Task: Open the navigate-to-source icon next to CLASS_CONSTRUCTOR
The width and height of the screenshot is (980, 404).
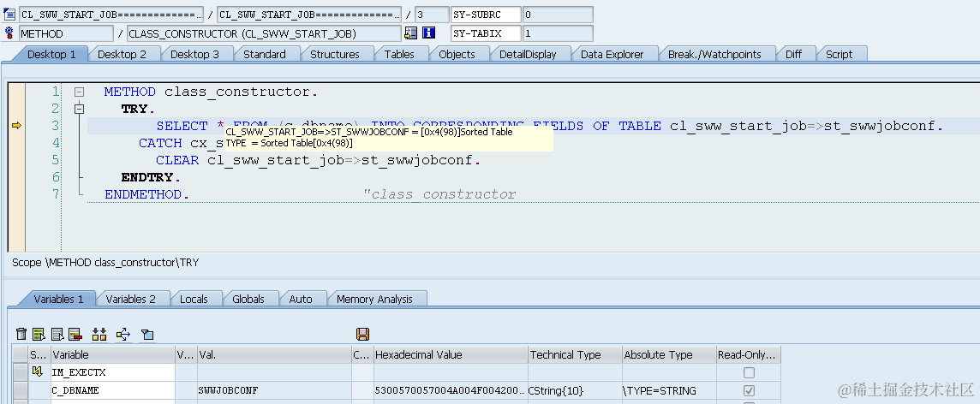Action: click(411, 33)
